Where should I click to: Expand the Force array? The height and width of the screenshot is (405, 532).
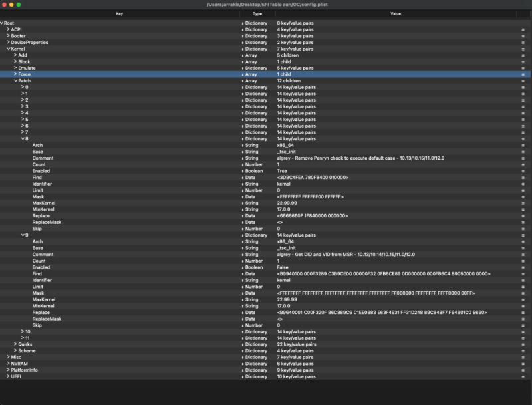click(15, 74)
